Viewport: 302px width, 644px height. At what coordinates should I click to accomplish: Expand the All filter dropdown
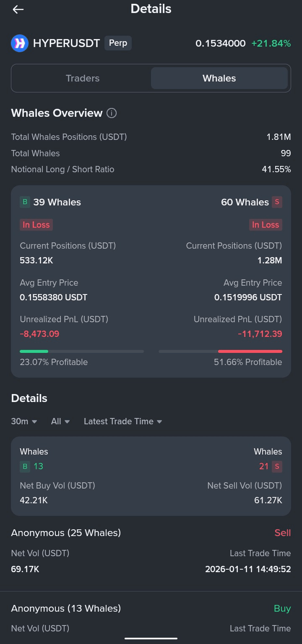pos(60,421)
